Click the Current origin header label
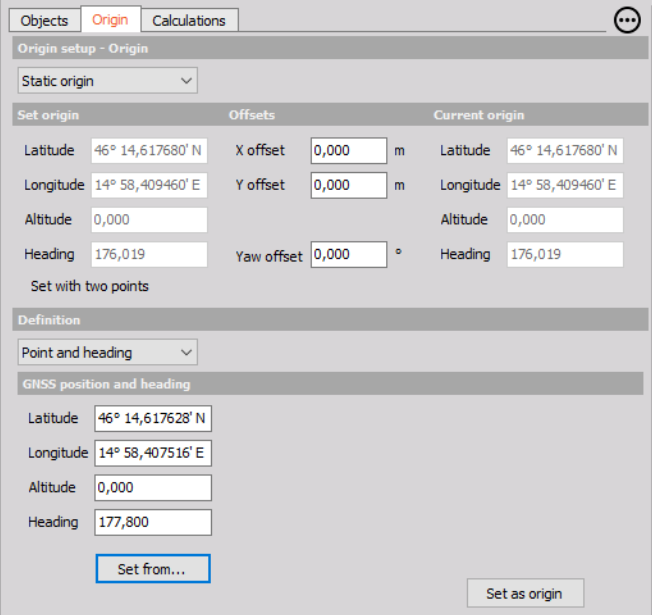Viewport: 653px width, 615px height. pos(479,115)
